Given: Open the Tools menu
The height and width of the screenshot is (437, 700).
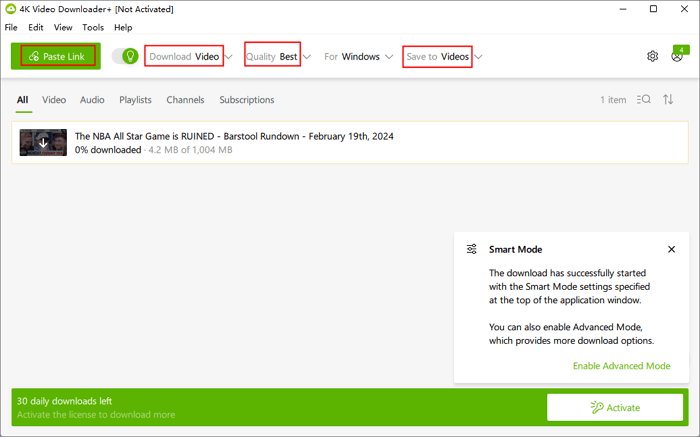Looking at the screenshot, I should 93,28.
